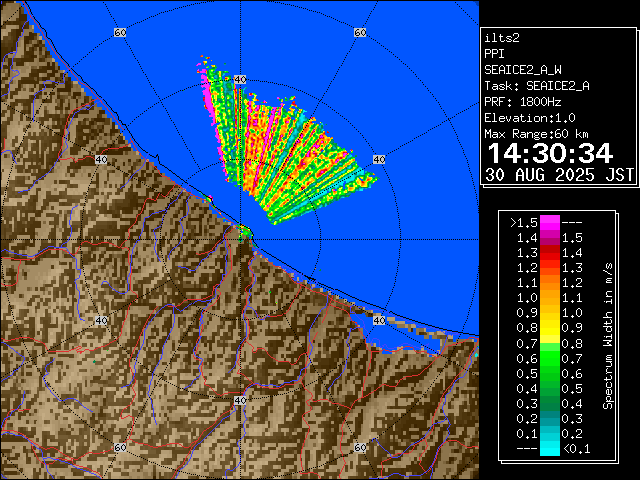Click the 'Elevation:1.0' info line
This screenshot has width=640, height=480.
tap(527, 117)
